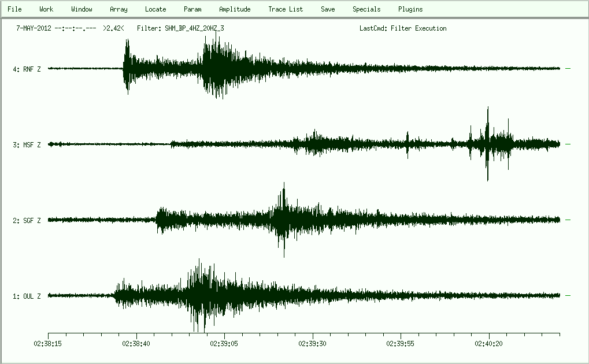Click the 02:40:20 time axis label

click(489, 343)
